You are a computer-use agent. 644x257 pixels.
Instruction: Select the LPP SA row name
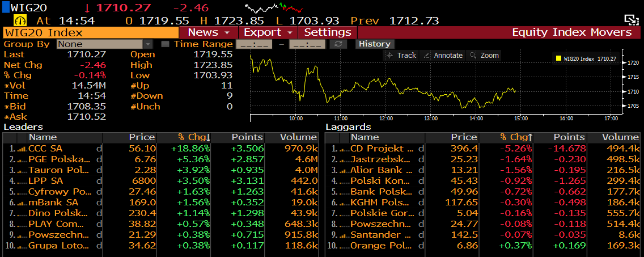point(45,181)
